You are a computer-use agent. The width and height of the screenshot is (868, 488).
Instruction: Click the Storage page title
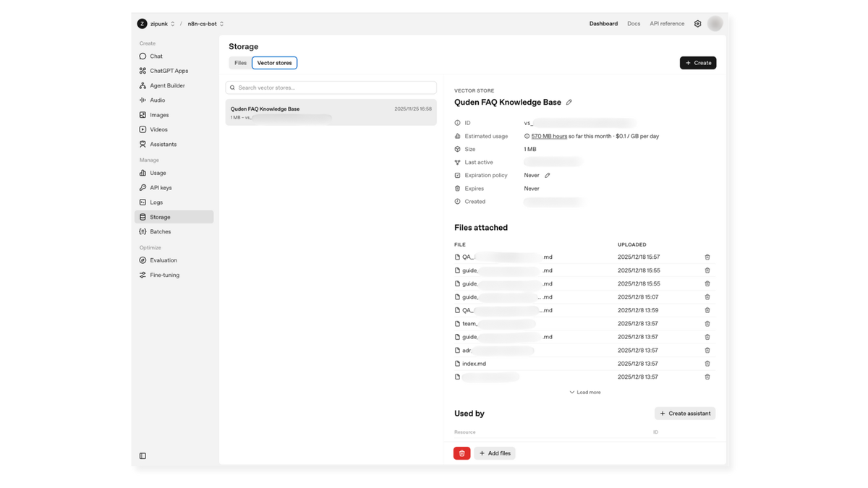pos(244,46)
